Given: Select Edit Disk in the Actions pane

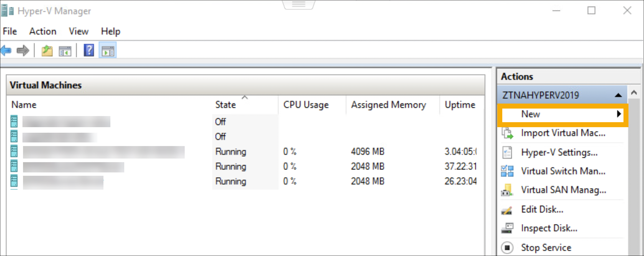Looking at the screenshot, I should [542, 209].
